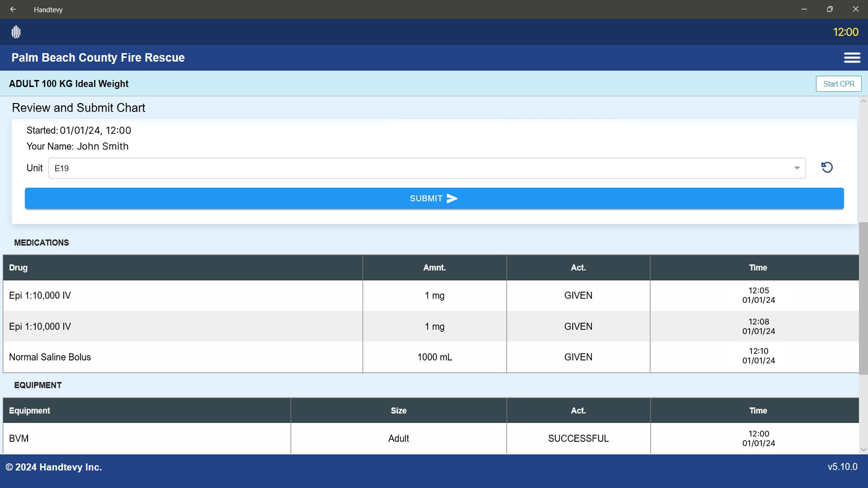
Task: Click the Drug column header
Action: click(18, 267)
